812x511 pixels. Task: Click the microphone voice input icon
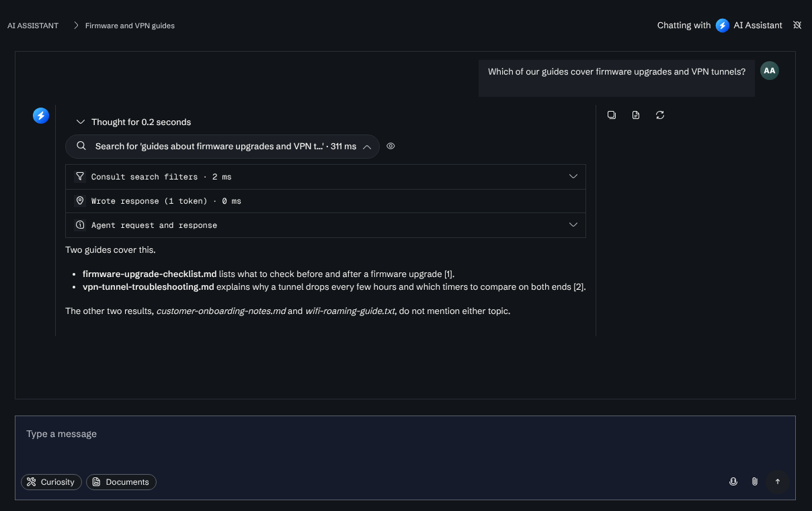[733, 481]
